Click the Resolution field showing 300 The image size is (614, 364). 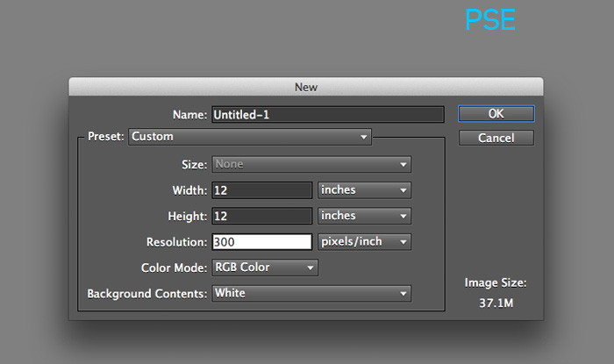tap(262, 242)
